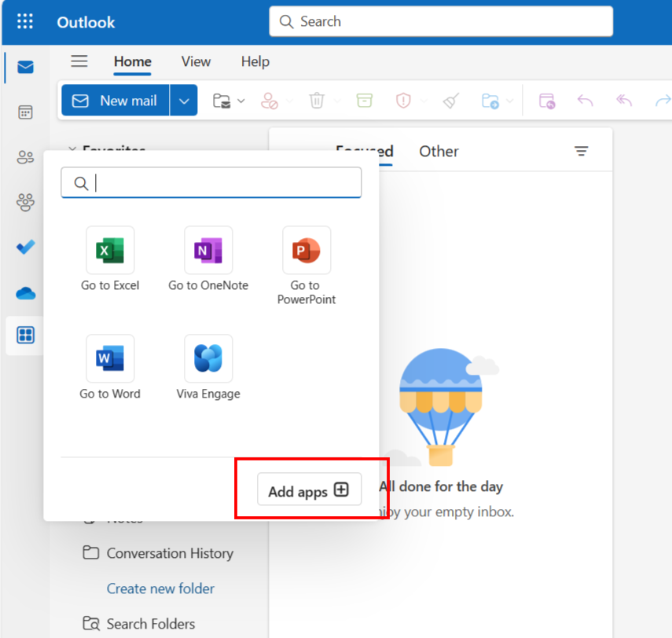Click the Reply all icon

tap(624, 101)
